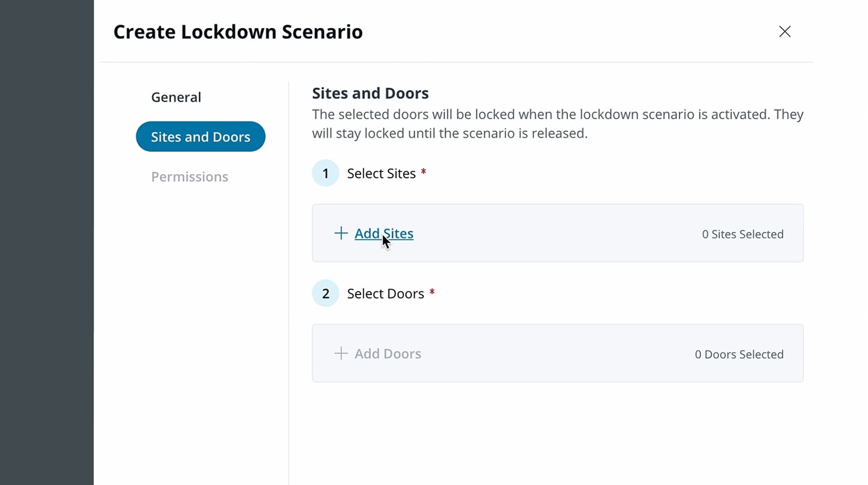
Task: Click the Add Doors link
Action: [x=388, y=354]
